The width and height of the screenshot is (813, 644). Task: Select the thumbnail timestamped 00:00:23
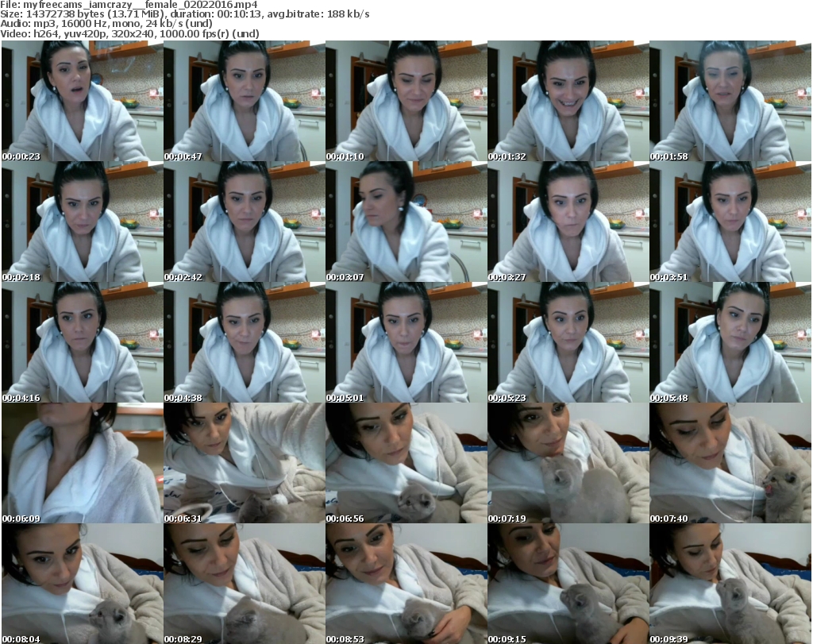coord(83,101)
